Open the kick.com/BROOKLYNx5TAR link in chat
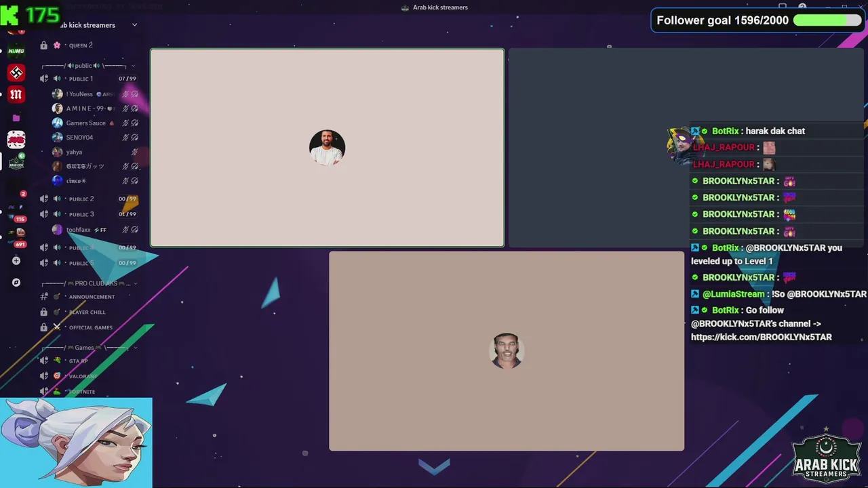Viewport: 868px width, 488px height. (x=761, y=337)
